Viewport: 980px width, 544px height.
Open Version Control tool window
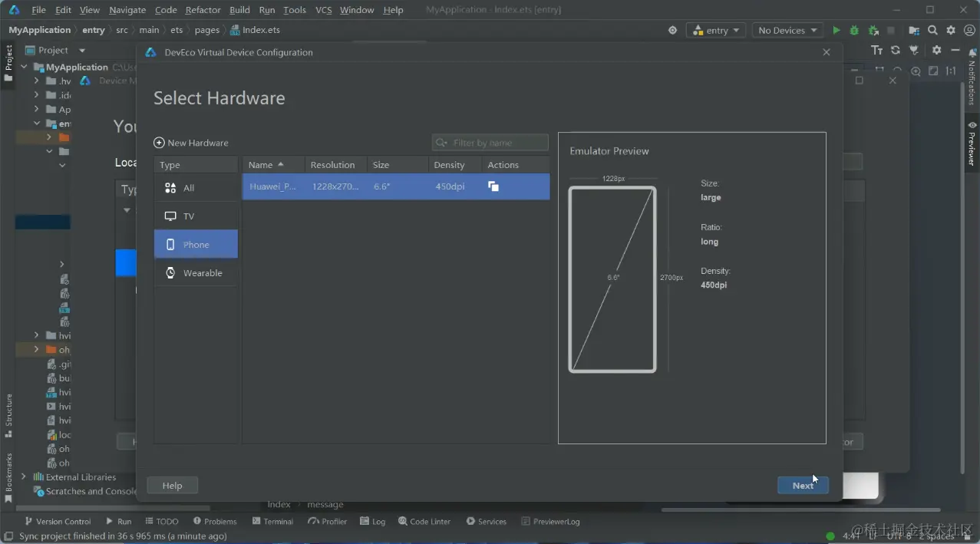point(58,522)
